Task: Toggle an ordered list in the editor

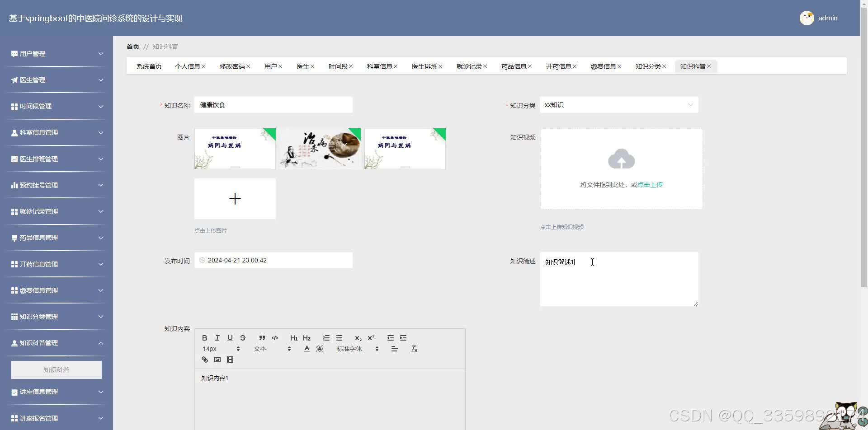Action: point(326,337)
